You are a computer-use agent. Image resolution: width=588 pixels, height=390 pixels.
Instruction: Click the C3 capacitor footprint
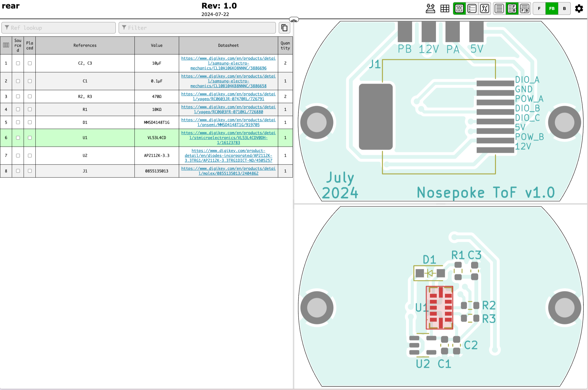475,271
